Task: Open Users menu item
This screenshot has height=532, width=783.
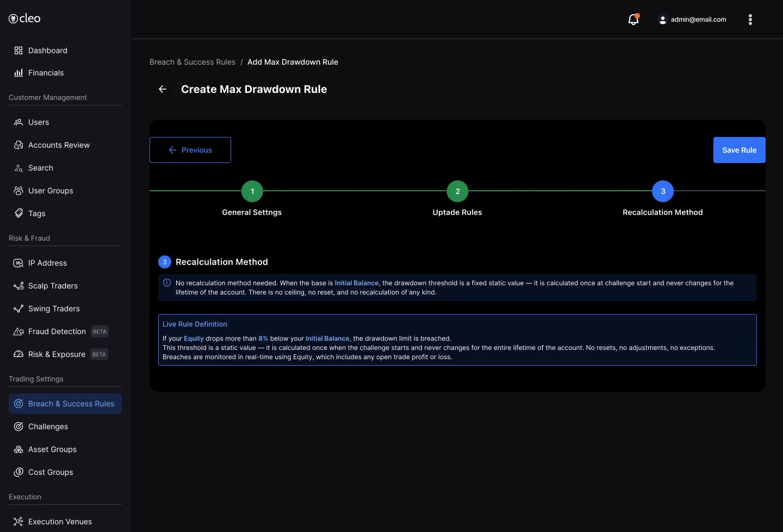Action: [x=65, y=122]
